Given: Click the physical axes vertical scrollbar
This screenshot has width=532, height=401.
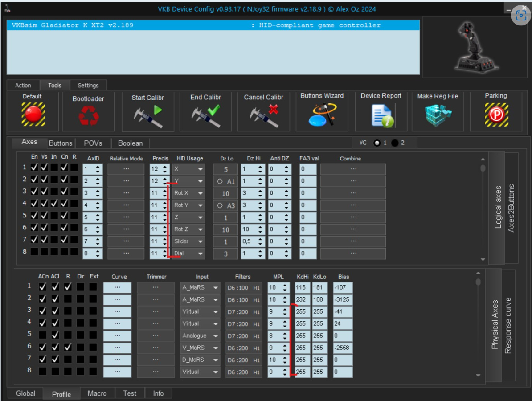Looking at the screenshot, I should (x=478, y=324).
